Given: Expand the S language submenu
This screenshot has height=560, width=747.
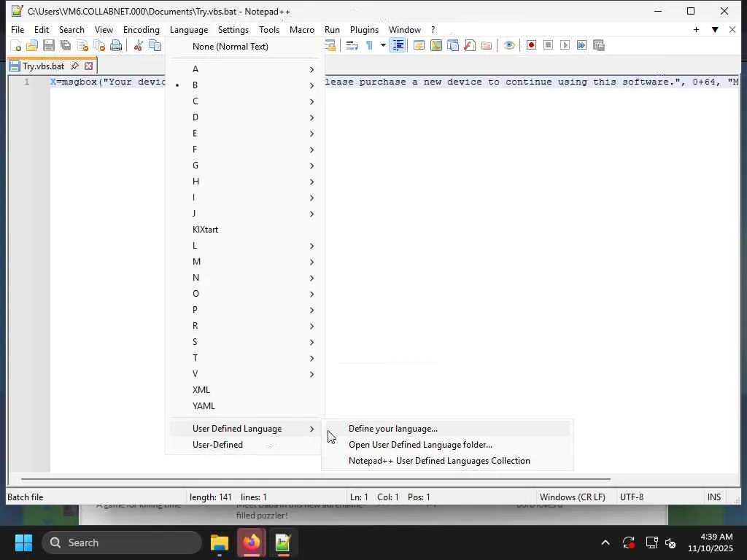Looking at the screenshot, I should tap(245, 342).
